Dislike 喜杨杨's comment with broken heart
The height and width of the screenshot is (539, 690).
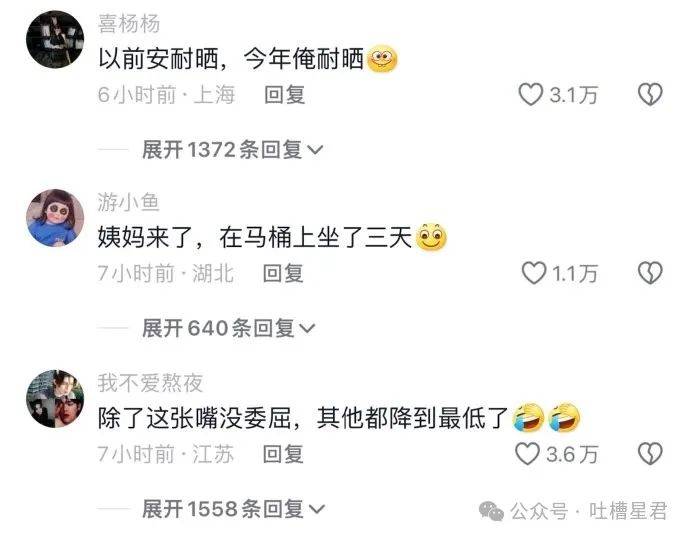[x=650, y=95]
